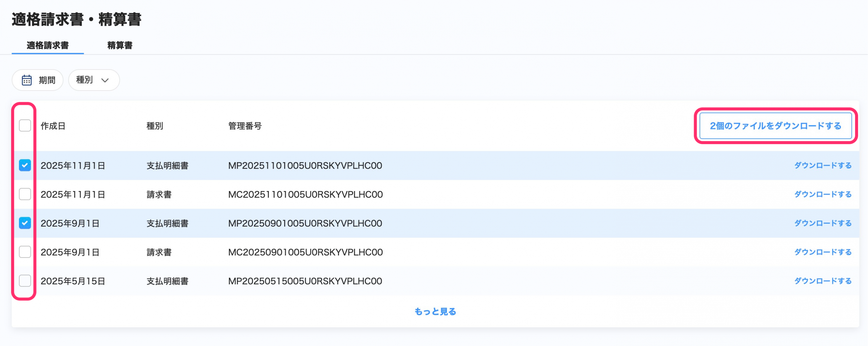868x346 pixels.
Task: Check the MC20250901005U0RSKYVPLHC00 row checkbox
Action: coord(25,252)
